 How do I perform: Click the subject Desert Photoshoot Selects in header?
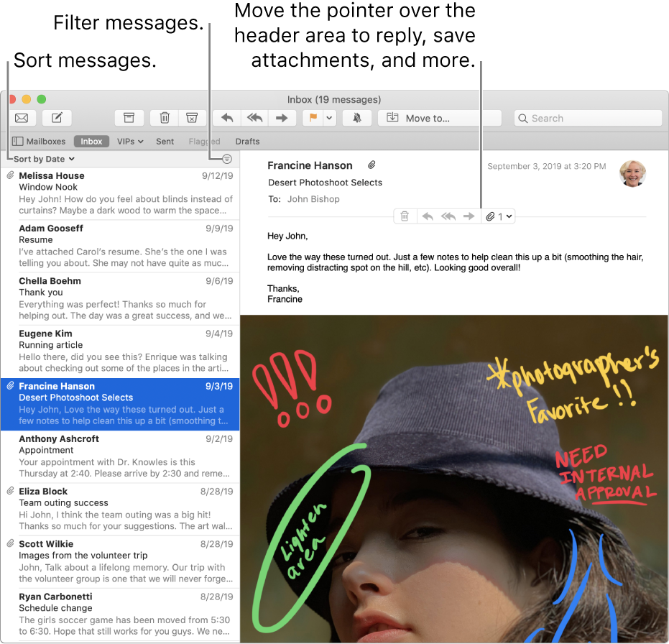325,183
